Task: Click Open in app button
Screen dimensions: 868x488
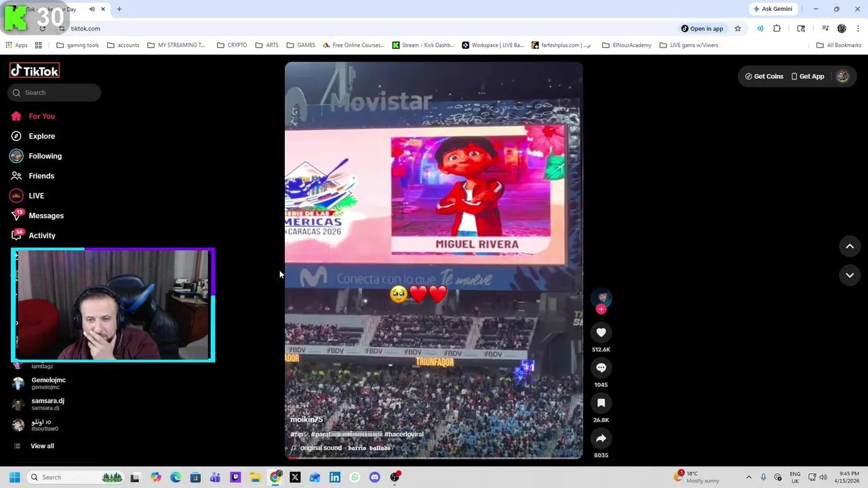Action: point(702,28)
